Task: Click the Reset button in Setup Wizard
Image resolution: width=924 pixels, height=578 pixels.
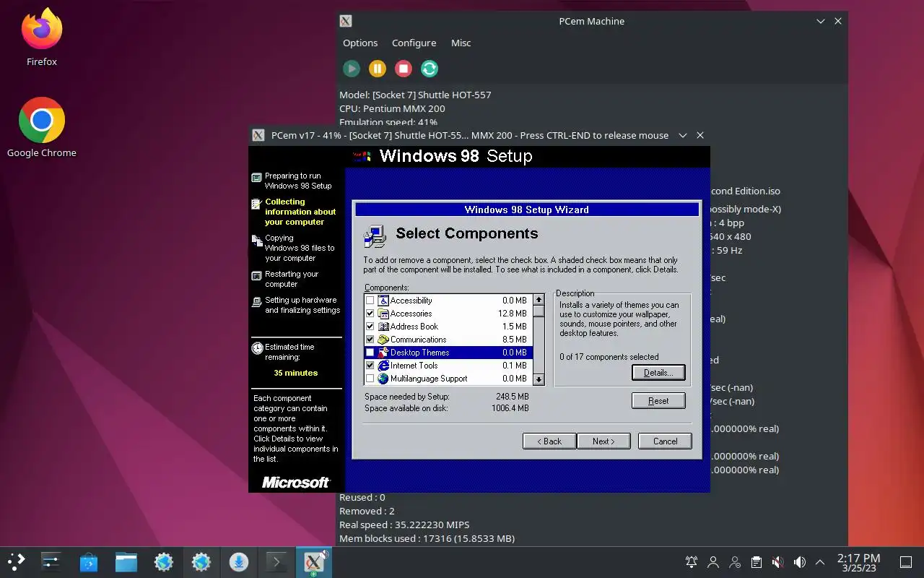Action: click(658, 401)
